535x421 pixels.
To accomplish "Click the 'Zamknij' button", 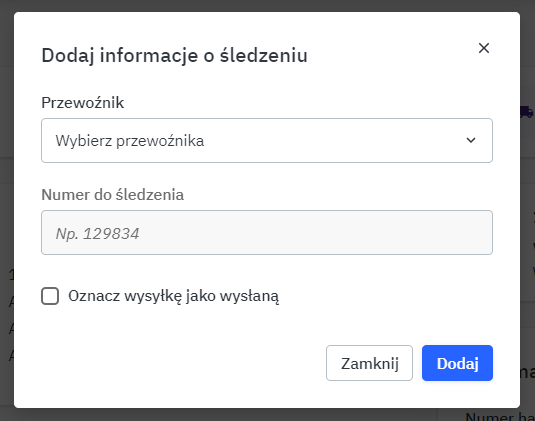I will 370,363.
